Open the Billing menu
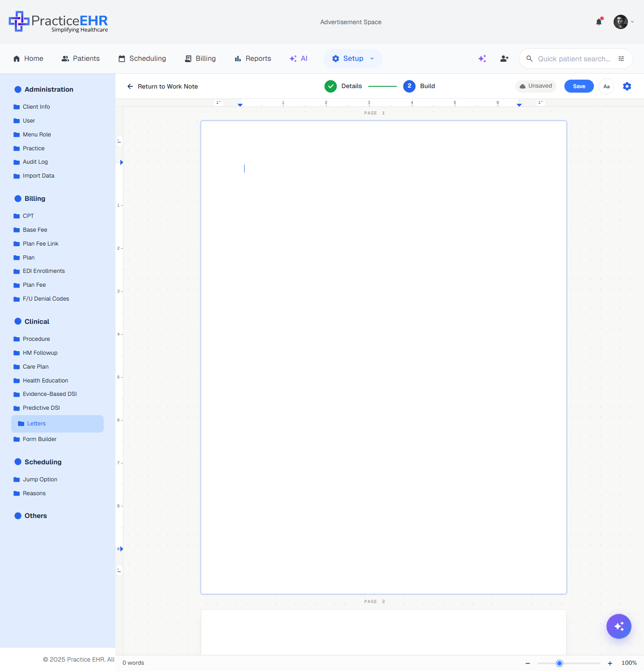This screenshot has height=671, width=644. pos(200,59)
